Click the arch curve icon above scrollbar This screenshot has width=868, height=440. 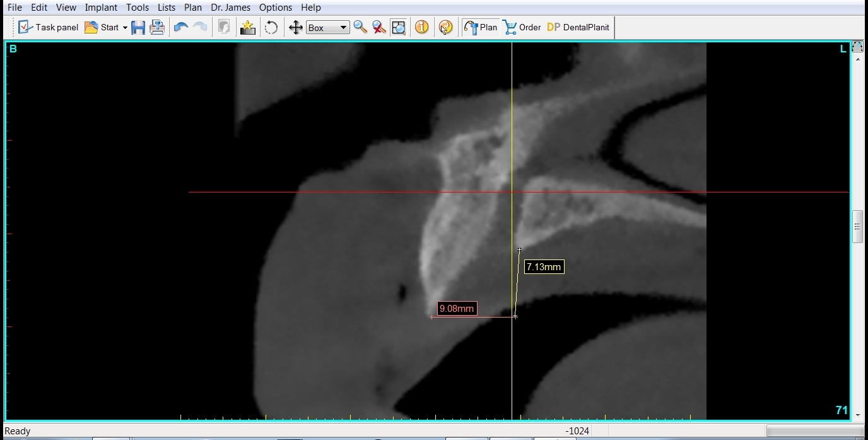click(x=857, y=47)
